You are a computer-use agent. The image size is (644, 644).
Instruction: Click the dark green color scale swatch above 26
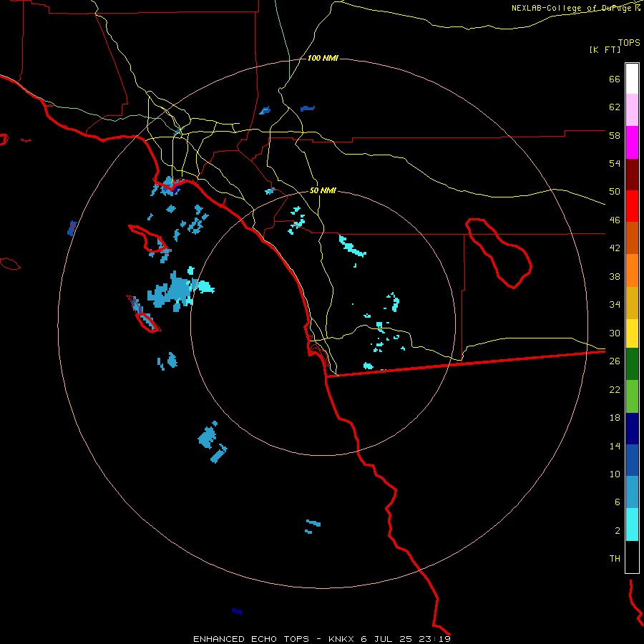[x=632, y=364]
